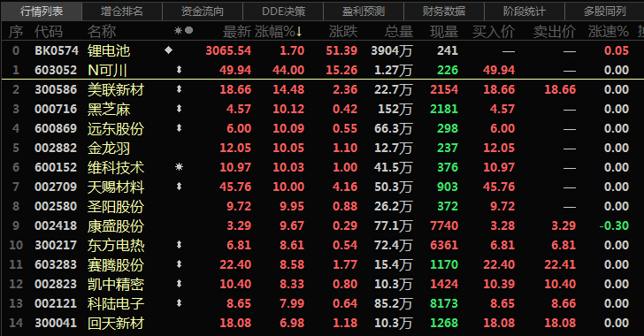The height and width of the screenshot is (336, 644).
Task: Click stock code 002882
Action: click(x=56, y=148)
